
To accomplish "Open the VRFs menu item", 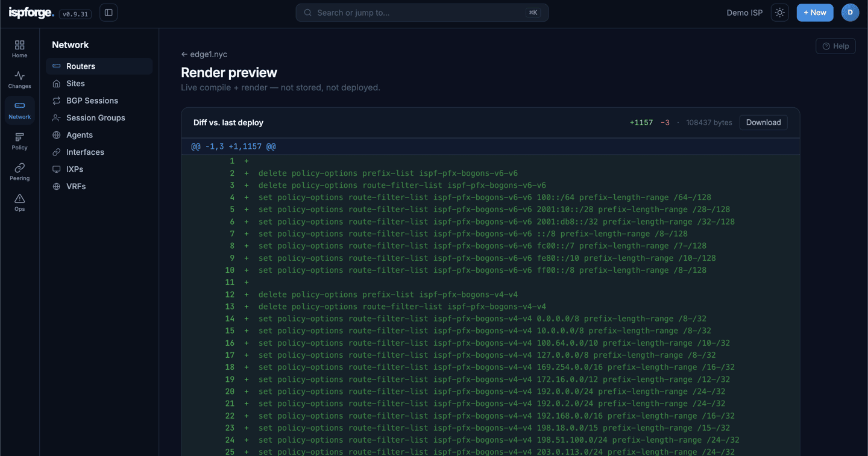I will click(99, 186).
